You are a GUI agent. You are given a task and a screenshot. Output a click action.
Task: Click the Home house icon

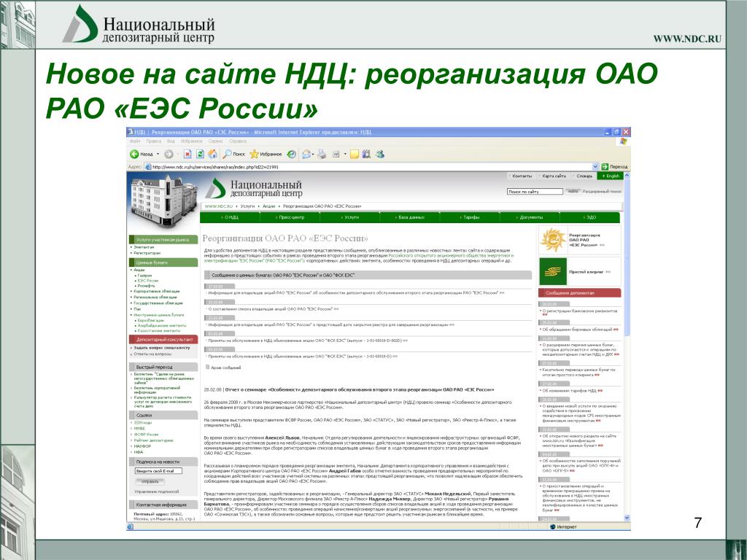pos(212,154)
